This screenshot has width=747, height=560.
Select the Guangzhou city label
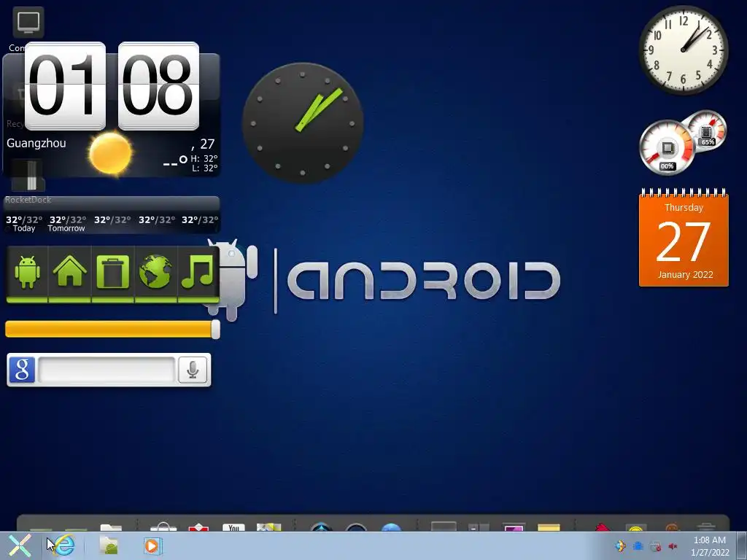pos(36,143)
